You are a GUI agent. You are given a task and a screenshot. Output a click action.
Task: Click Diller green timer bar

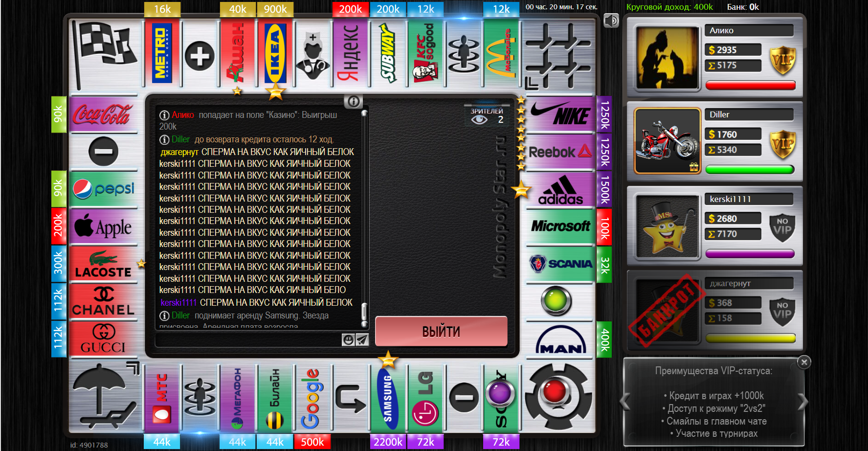(x=751, y=170)
